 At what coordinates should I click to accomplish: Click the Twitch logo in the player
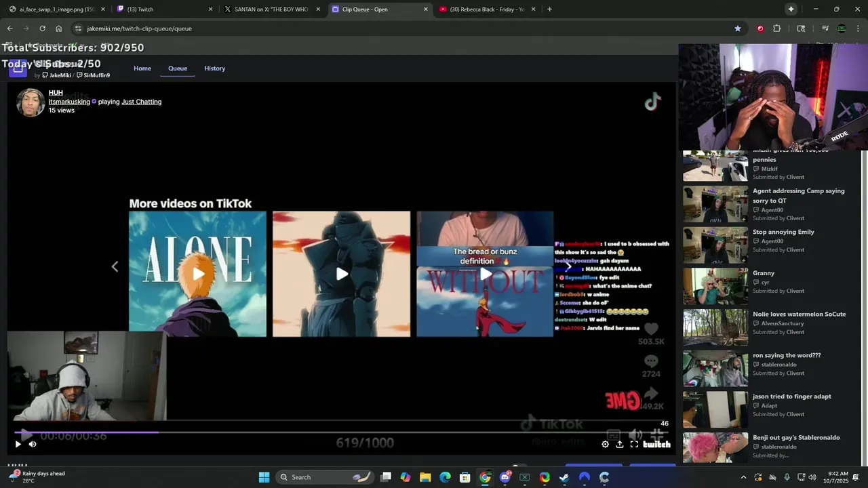[656, 445]
